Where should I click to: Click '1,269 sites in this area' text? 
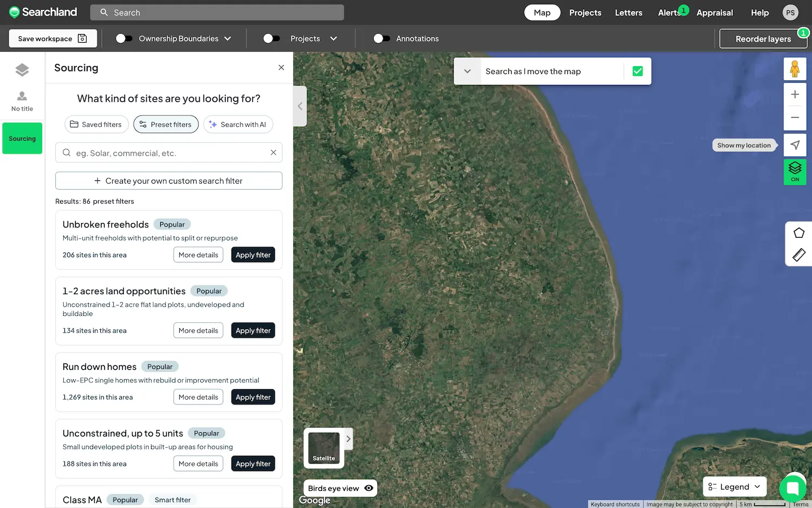pos(97,398)
